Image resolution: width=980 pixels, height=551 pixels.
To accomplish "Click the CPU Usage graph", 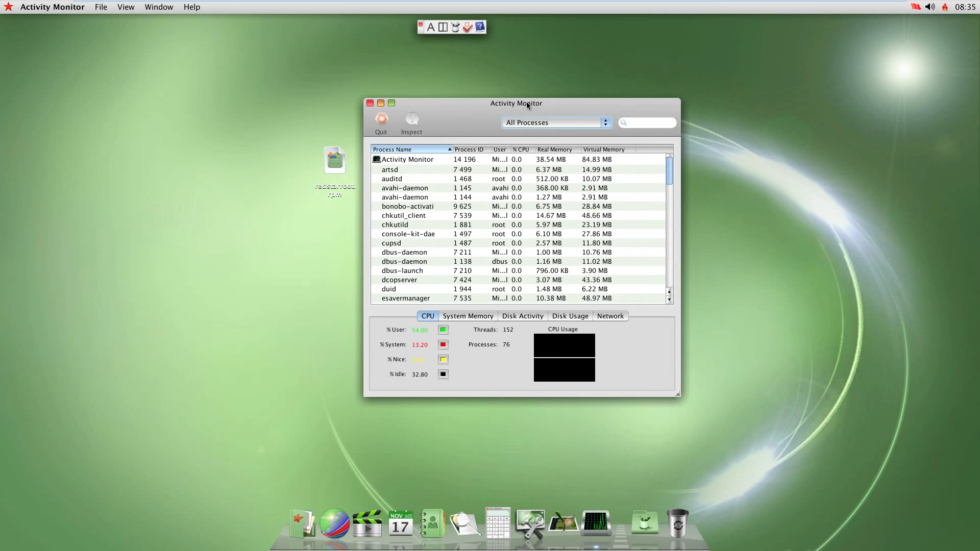I will 565,358.
